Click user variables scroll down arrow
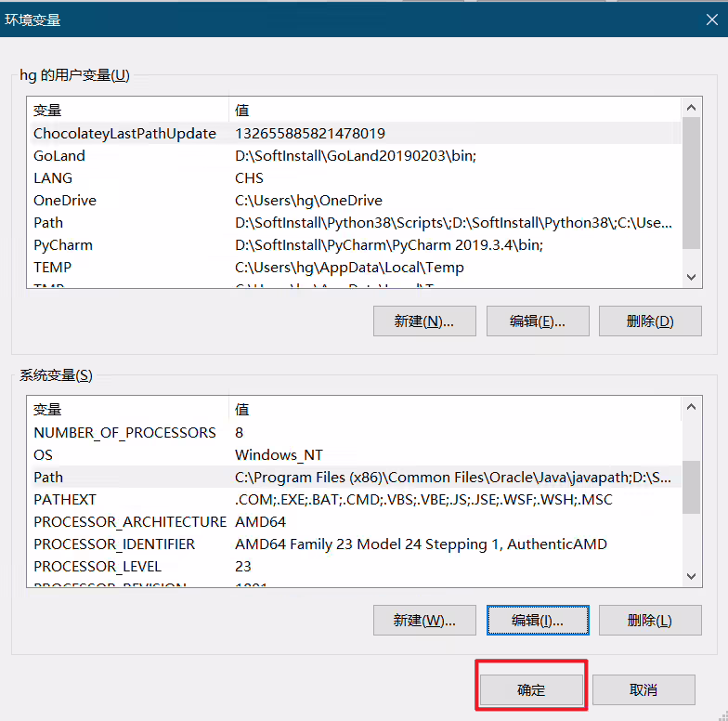 pyautogui.click(x=691, y=277)
